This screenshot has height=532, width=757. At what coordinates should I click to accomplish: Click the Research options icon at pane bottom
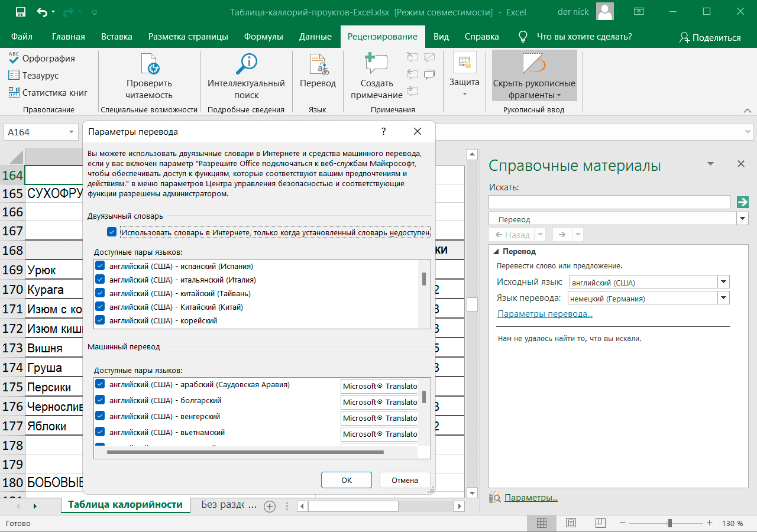point(495,498)
